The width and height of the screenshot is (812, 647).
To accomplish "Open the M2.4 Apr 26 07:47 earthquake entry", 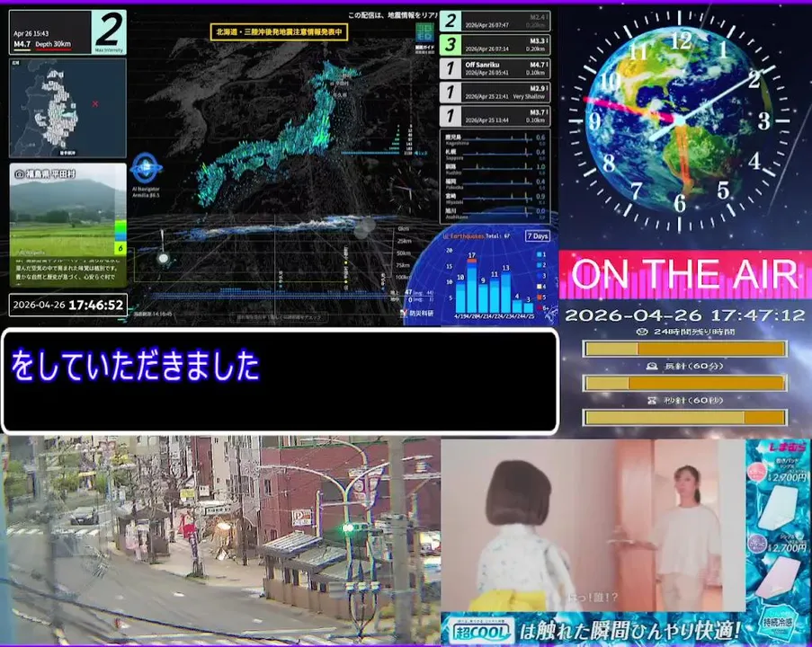I will click(x=495, y=22).
